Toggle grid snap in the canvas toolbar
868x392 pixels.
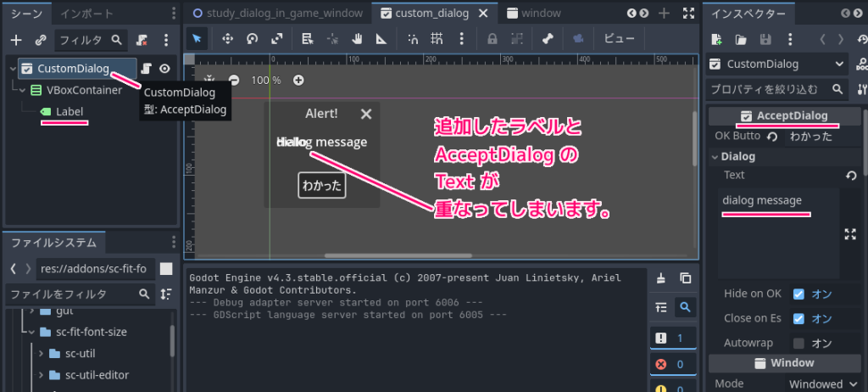[437, 38]
